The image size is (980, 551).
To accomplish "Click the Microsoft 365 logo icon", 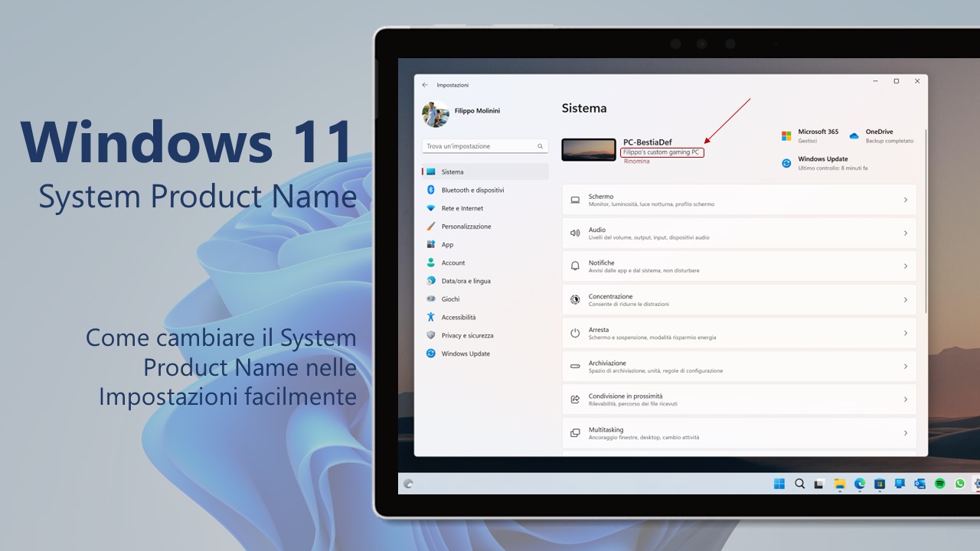I will pyautogui.click(x=786, y=136).
